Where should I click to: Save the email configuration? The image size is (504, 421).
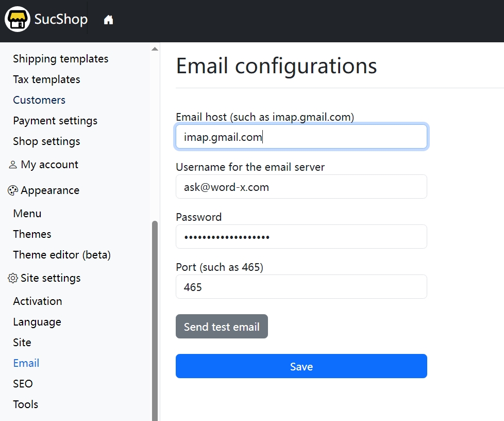point(301,366)
